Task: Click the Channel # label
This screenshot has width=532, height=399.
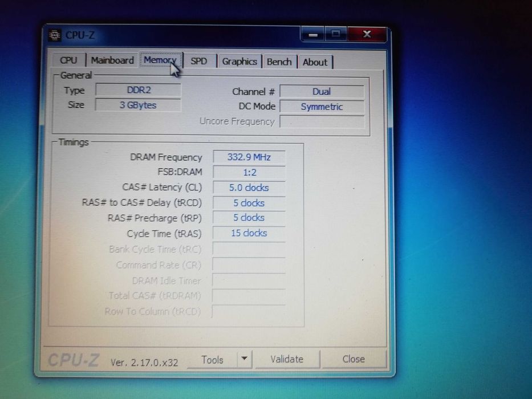Action: 253,92
